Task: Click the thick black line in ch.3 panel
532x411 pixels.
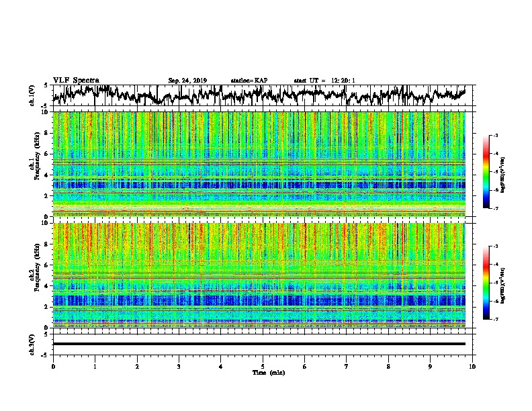Action: (x=259, y=344)
